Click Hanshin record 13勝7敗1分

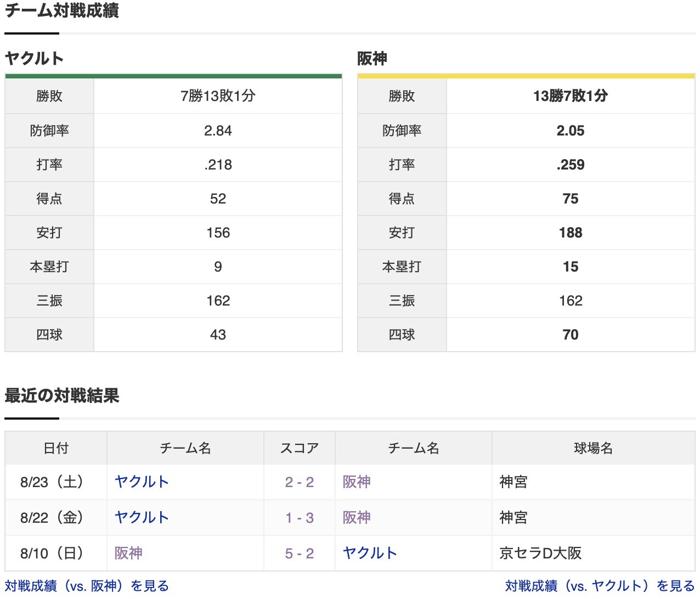coord(571,96)
